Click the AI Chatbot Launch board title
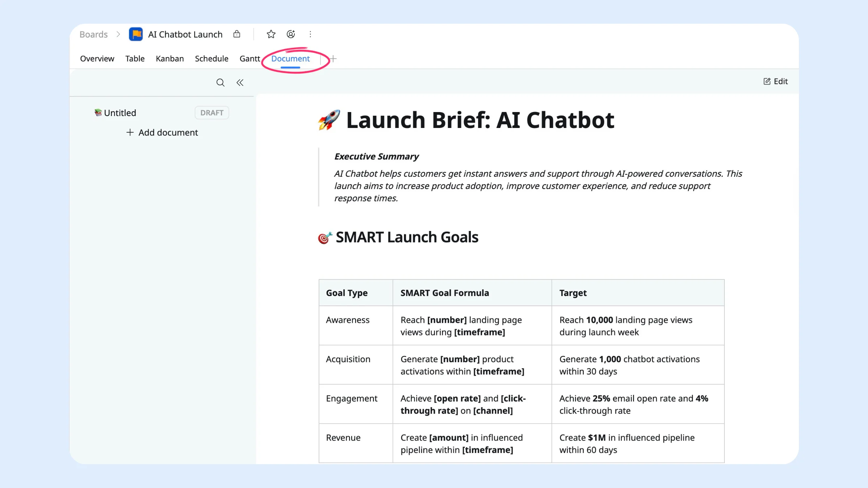Screen dimensions: 868x488 point(185,34)
